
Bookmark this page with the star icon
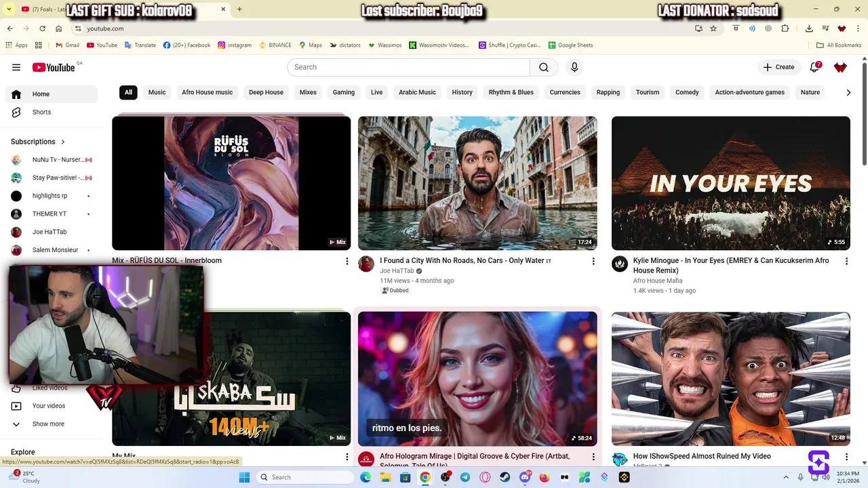tap(713, 28)
